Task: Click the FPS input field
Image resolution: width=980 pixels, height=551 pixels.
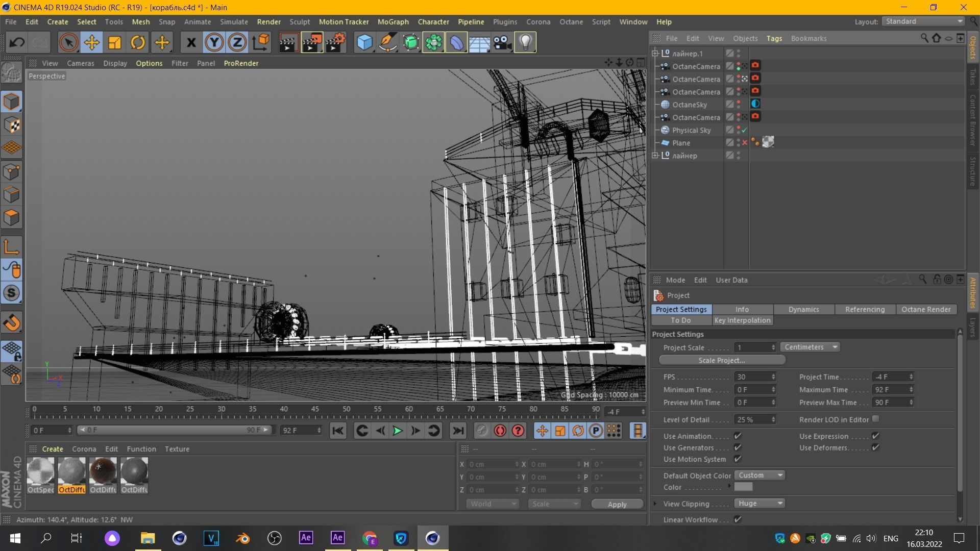Action: [755, 377]
